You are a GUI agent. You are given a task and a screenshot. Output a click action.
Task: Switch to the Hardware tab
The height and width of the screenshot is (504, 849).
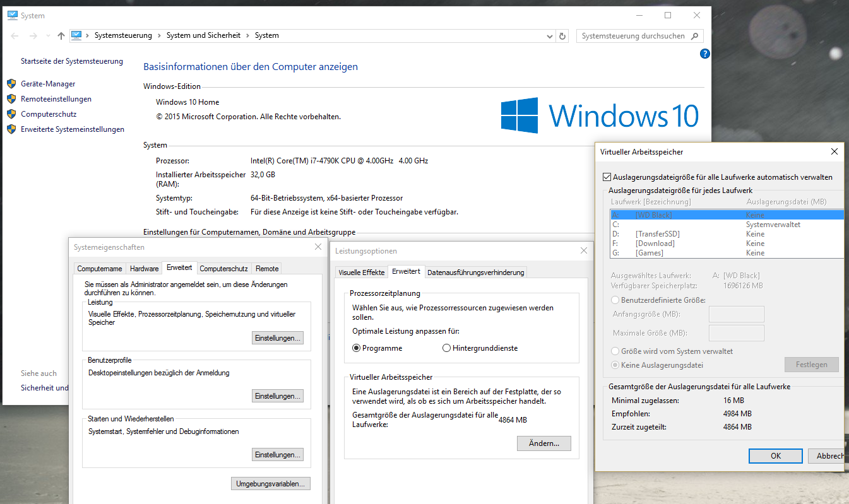pyautogui.click(x=145, y=269)
